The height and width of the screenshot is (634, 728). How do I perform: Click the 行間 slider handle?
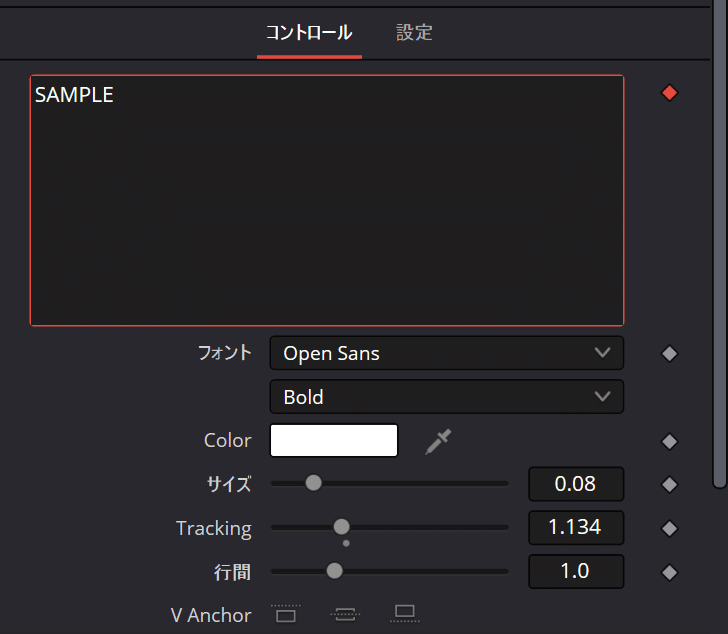tap(334, 571)
